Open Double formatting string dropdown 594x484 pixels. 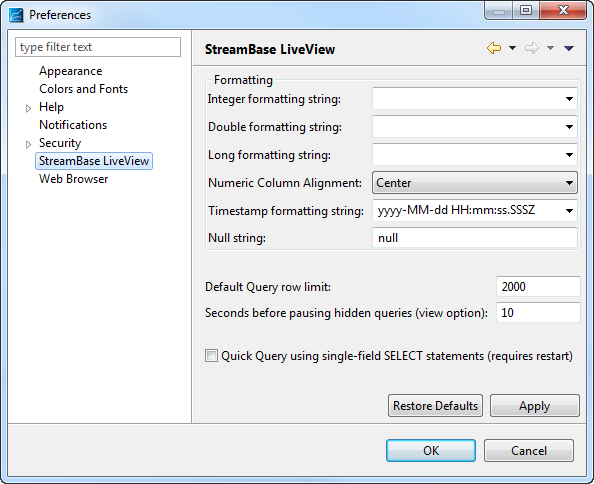click(x=569, y=127)
